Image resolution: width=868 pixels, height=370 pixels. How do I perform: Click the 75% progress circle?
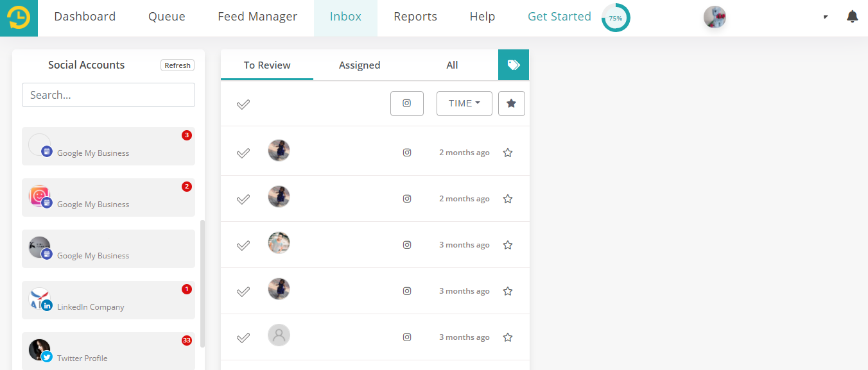[615, 18]
